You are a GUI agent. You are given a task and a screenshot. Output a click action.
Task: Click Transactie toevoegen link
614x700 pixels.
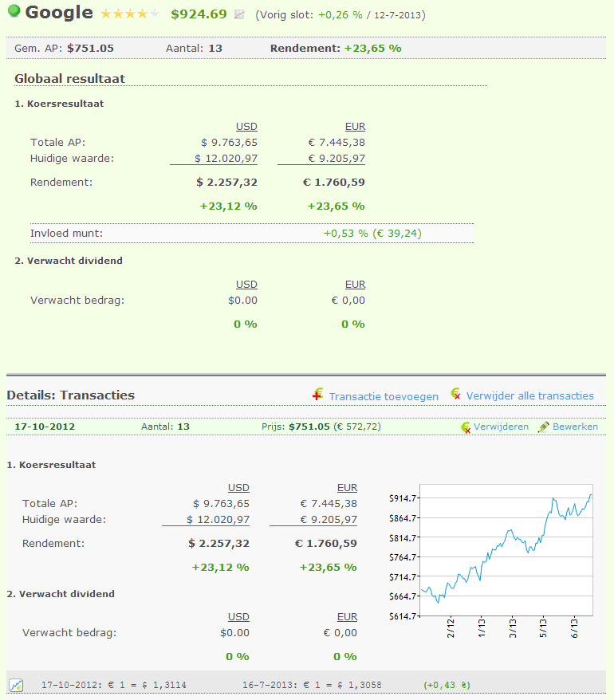(x=384, y=396)
